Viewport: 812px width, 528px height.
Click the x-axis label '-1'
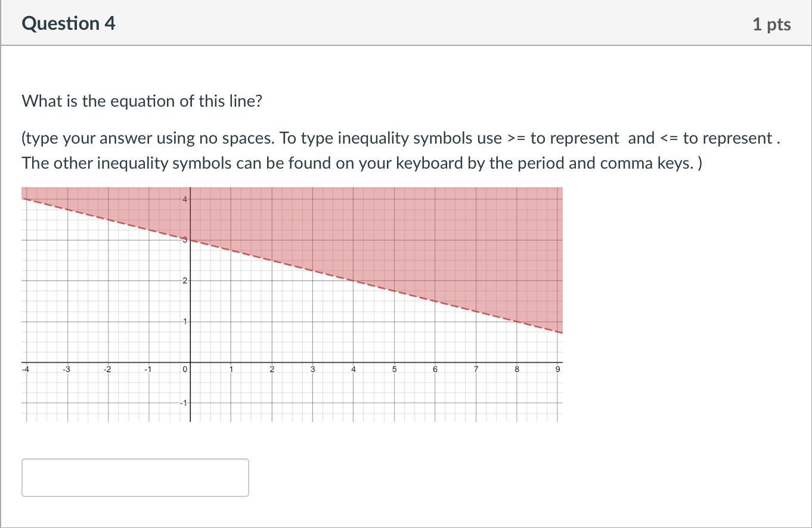[x=148, y=369]
